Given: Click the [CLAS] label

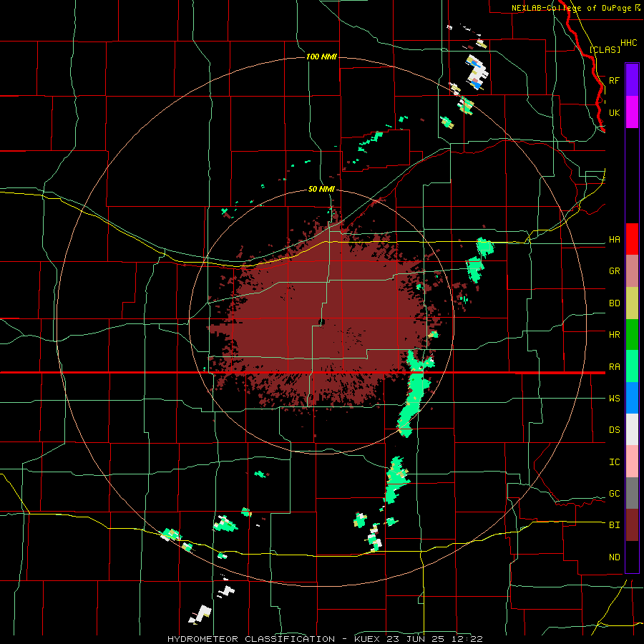Looking at the screenshot, I should [605, 50].
